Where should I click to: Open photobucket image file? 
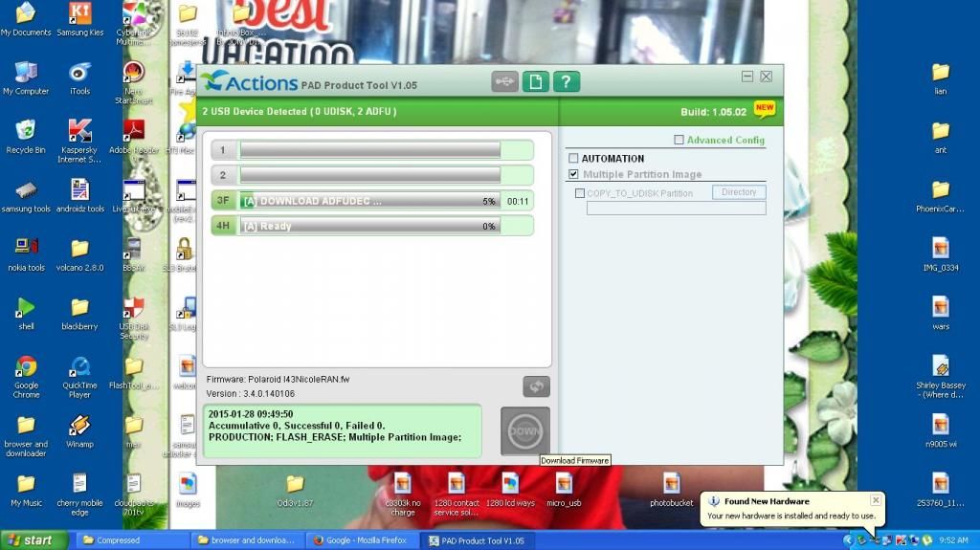coord(671,491)
